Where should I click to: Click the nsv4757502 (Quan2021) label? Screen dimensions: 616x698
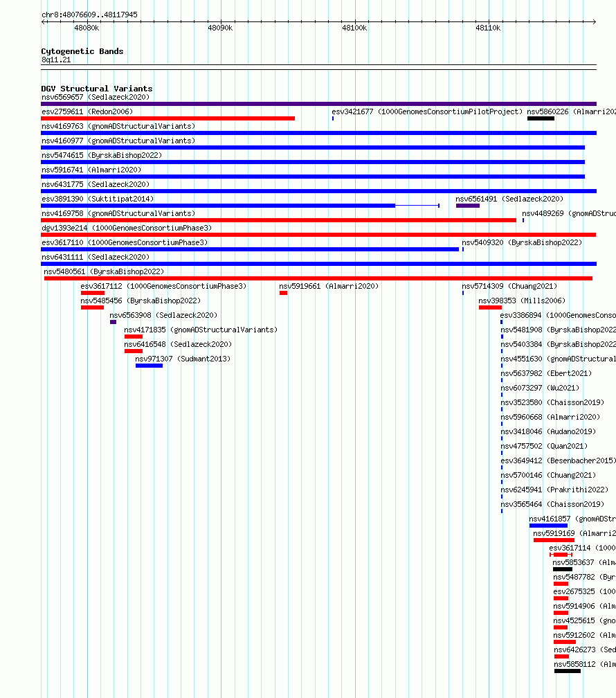[x=544, y=446]
